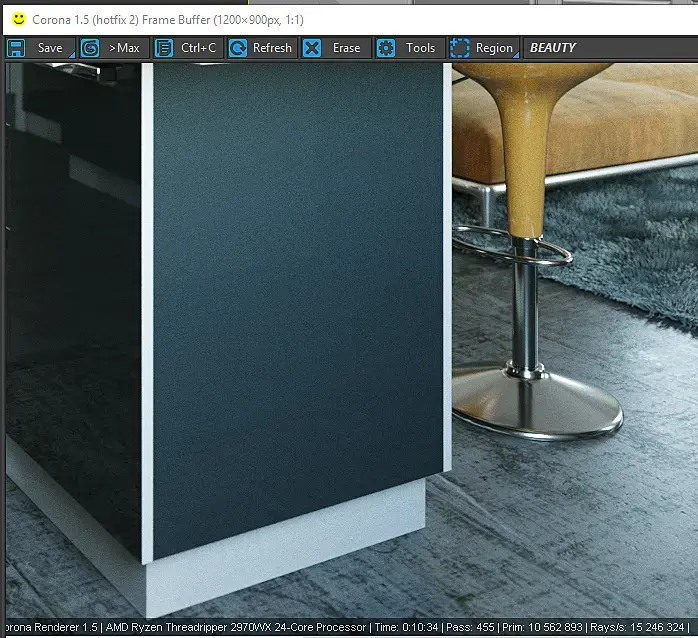Click the Corona Frame Buffer window title

click(168, 20)
